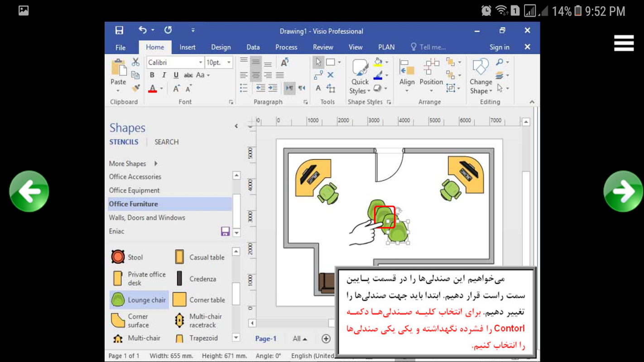Toggle bullet list formatting
The image size is (644, 362).
244,88
